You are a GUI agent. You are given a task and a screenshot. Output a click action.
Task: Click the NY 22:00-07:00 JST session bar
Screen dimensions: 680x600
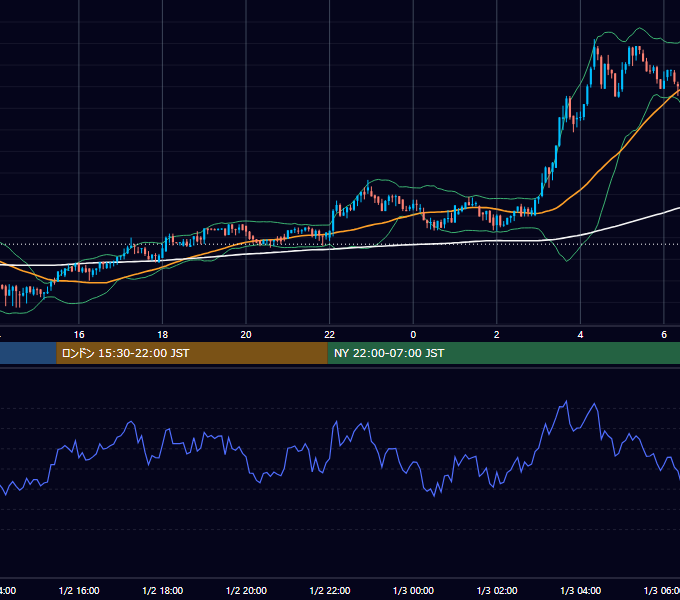point(503,353)
